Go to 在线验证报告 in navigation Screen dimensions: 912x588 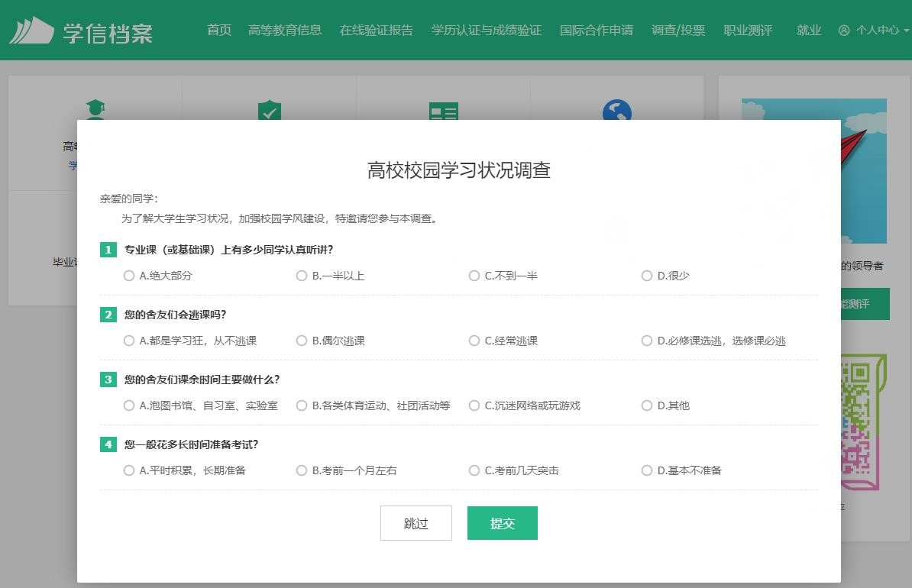[376, 31]
